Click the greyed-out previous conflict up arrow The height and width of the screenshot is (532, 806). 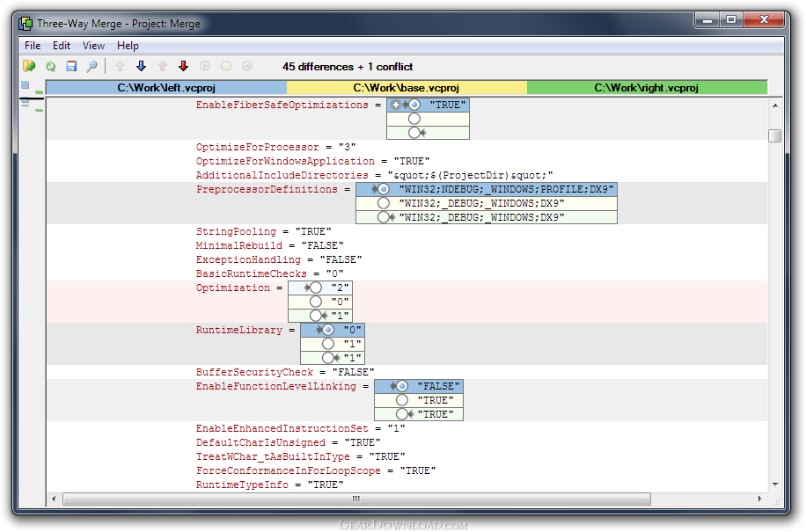[x=163, y=66]
